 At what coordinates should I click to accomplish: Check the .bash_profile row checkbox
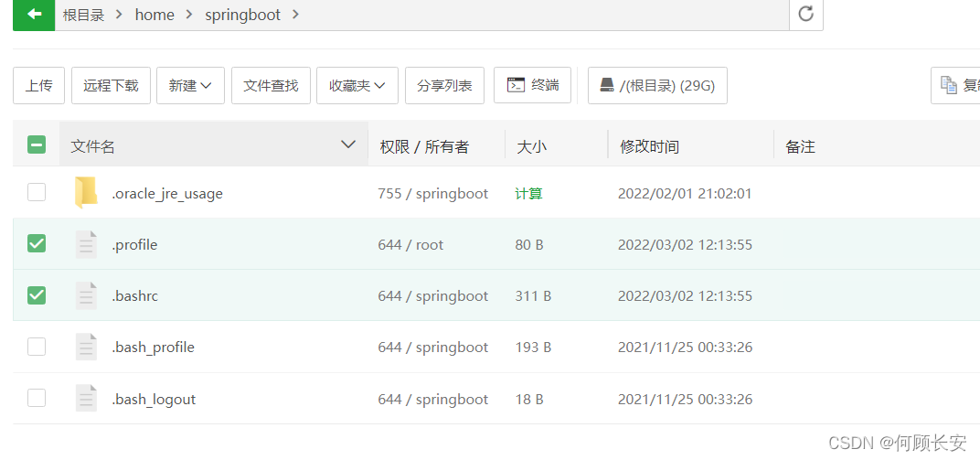(x=37, y=347)
